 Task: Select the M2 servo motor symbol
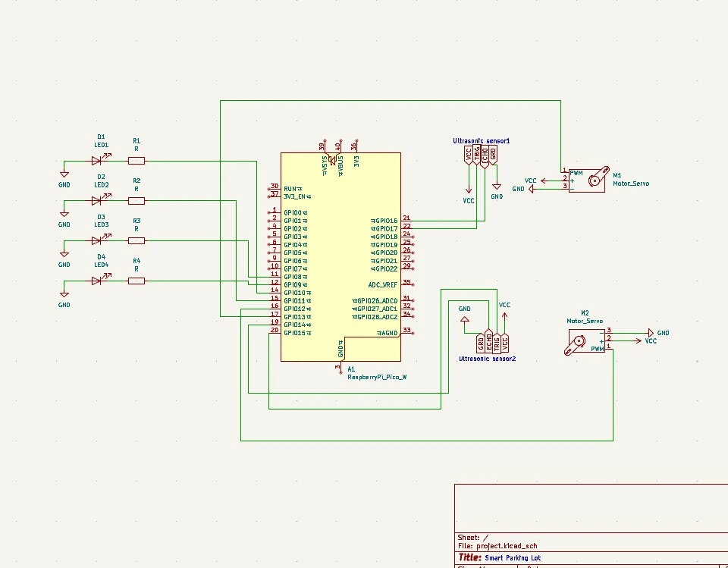(x=585, y=342)
